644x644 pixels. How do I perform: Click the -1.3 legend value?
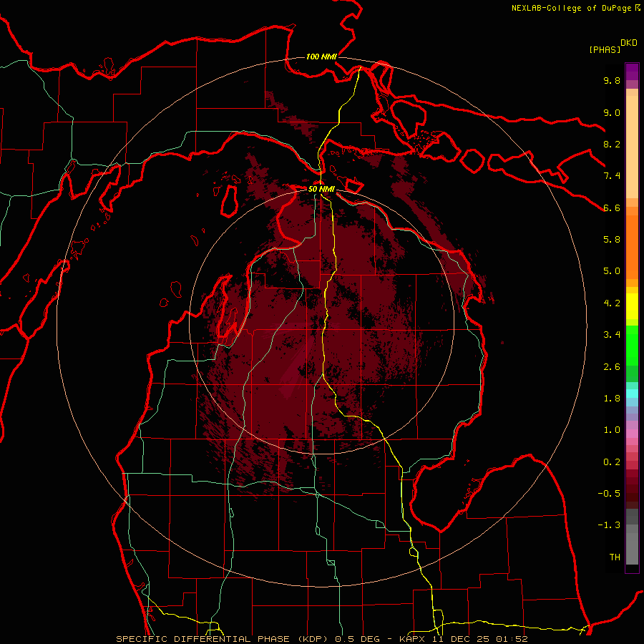pyautogui.click(x=609, y=526)
